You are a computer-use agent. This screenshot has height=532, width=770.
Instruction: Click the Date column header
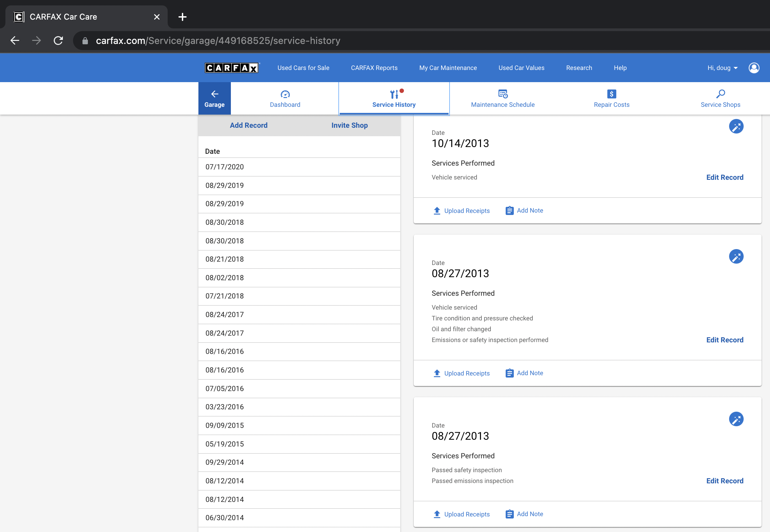pos(212,151)
